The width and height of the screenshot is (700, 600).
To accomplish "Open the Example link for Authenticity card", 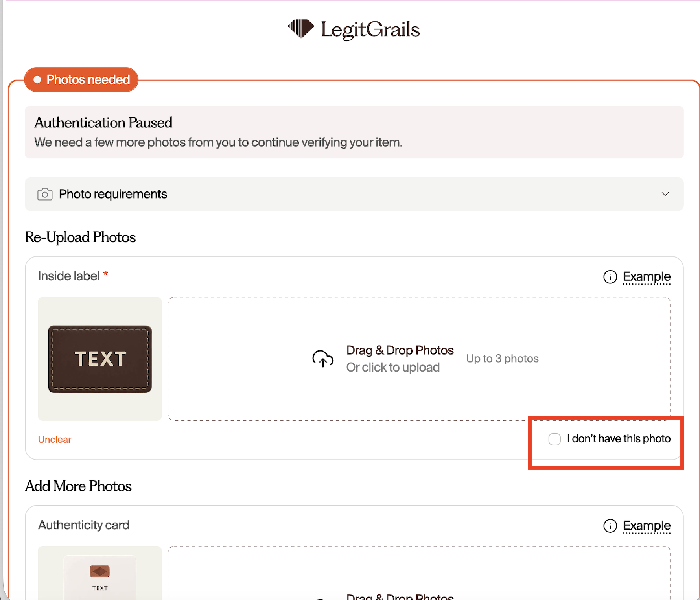I will 647,526.
